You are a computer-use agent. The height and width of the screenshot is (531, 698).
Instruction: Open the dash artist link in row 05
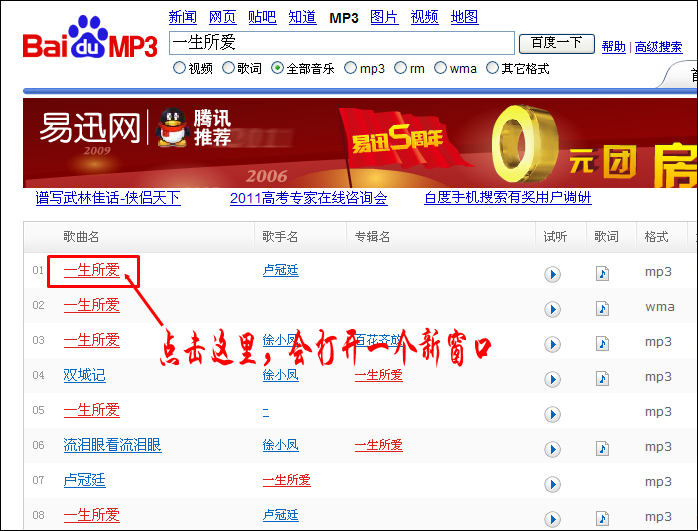266,412
